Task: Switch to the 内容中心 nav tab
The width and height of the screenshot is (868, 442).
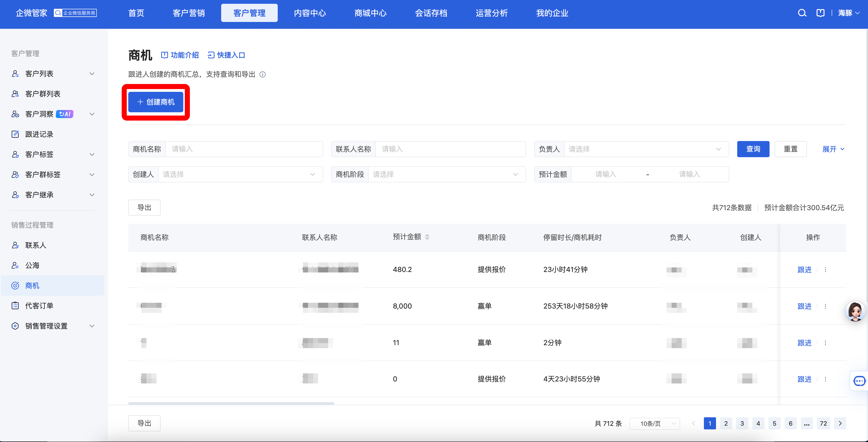Action: coord(310,13)
